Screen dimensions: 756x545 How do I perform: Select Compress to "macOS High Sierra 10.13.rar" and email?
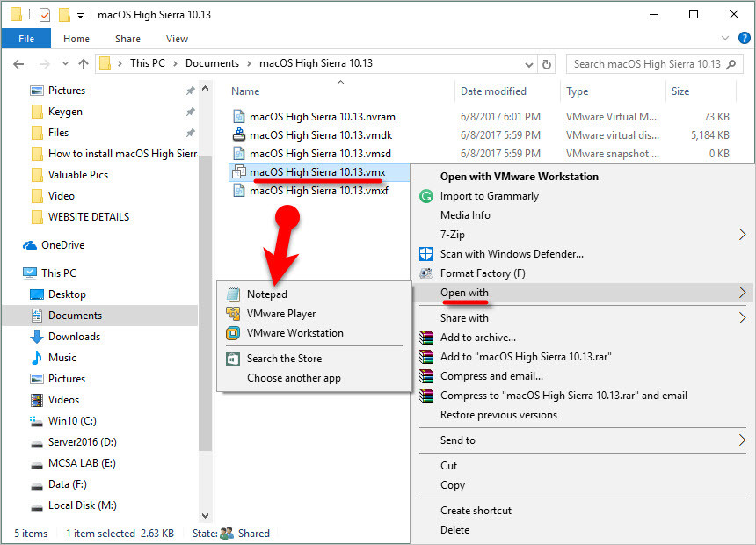pos(563,396)
